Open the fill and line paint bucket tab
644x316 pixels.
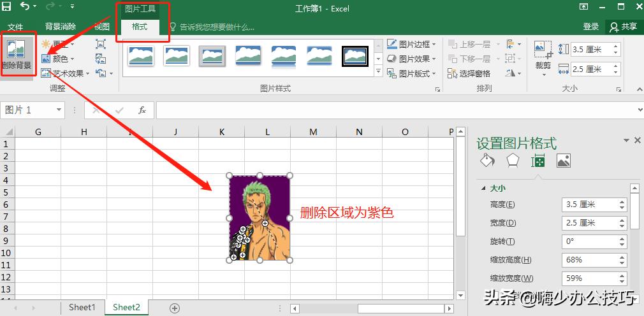click(x=487, y=161)
